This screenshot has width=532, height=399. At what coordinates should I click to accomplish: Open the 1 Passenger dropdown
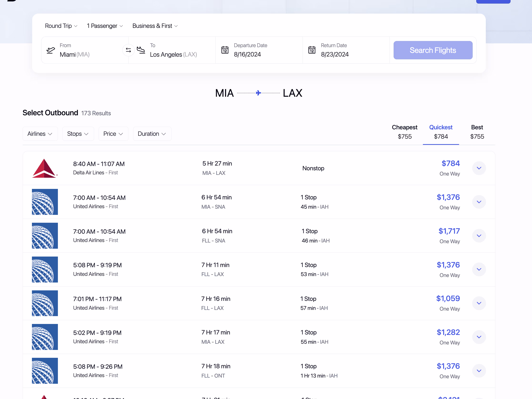tap(105, 26)
